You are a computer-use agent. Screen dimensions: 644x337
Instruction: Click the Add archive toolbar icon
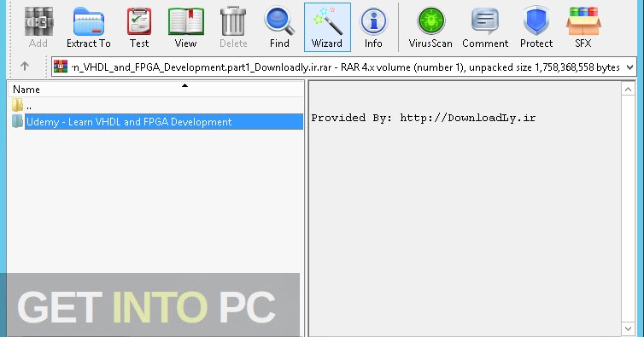38,27
